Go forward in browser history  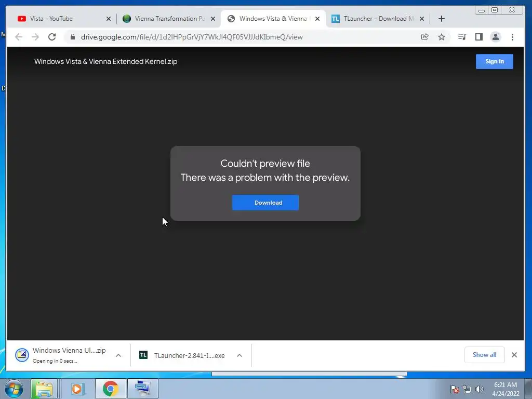(x=35, y=37)
